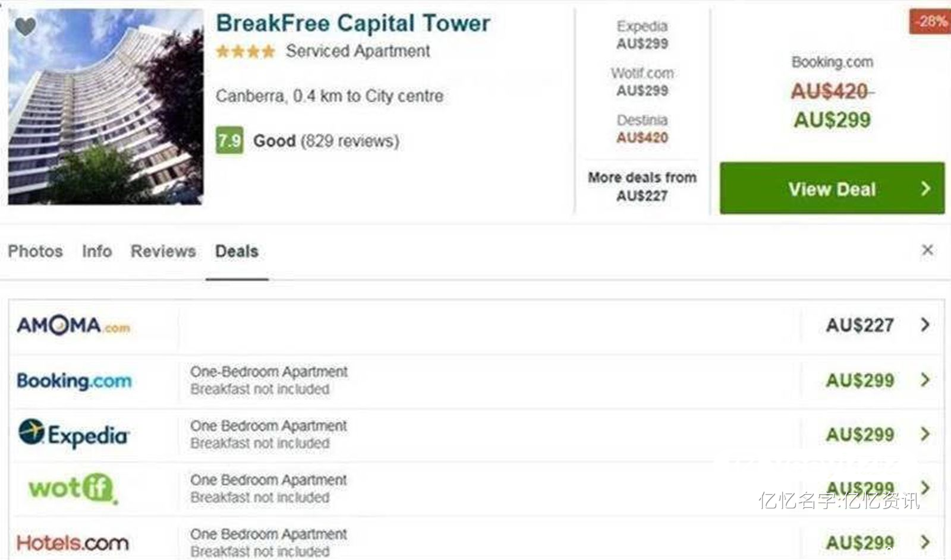Expand the Expedia AU$299 row chevron
The width and height of the screenshot is (951, 560).
pyautogui.click(x=925, y=434)
